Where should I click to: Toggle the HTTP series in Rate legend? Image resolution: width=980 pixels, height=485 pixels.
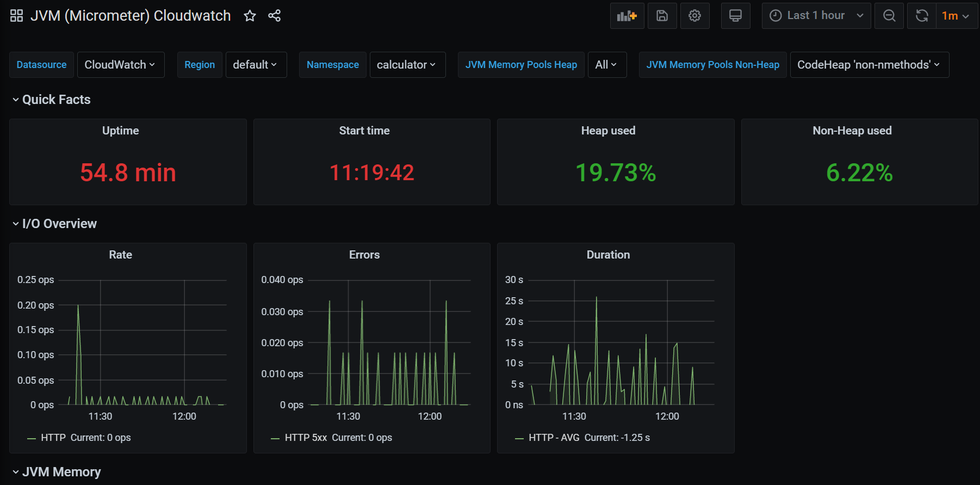tap(53, 438)
